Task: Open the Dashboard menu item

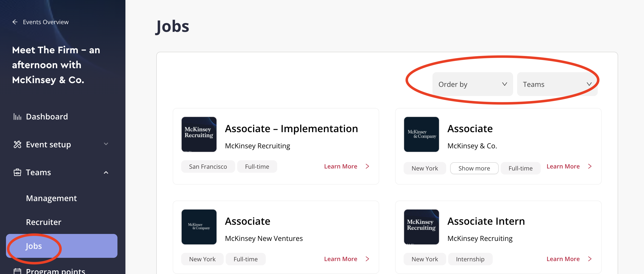Action: (x=47, y=116)
